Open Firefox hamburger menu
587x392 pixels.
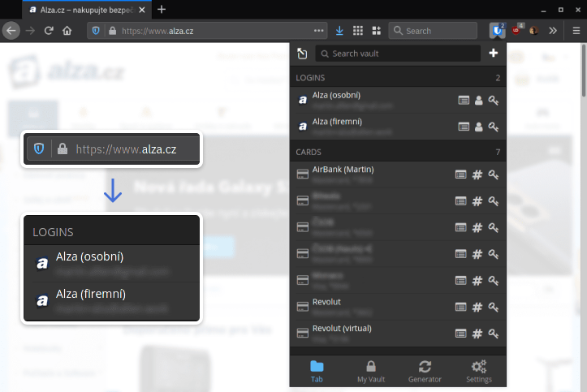[x=576, y=31]
